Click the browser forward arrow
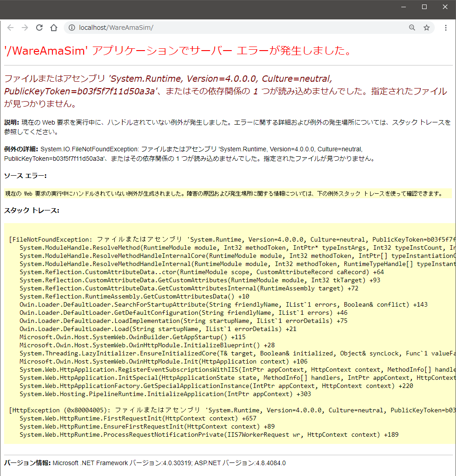 [x=25, y=28]
